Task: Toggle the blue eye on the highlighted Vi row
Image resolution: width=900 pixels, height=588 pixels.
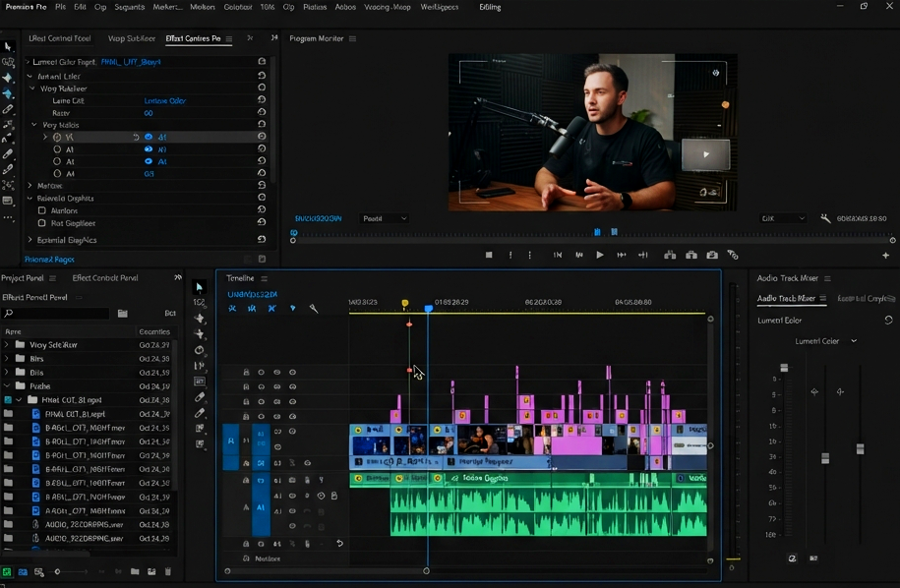Action: (149, 137)
